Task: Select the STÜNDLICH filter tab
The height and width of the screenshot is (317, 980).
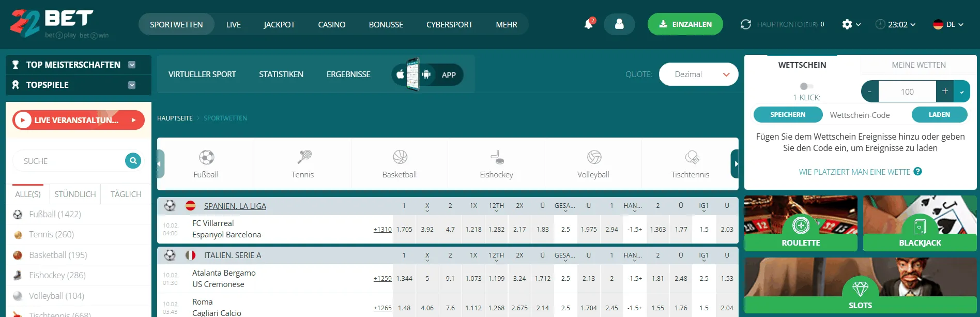Action: [x=75, y=194]
